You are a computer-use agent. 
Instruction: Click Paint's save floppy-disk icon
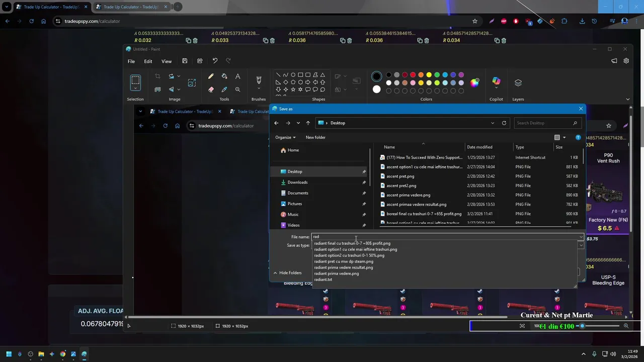point(185,61)
